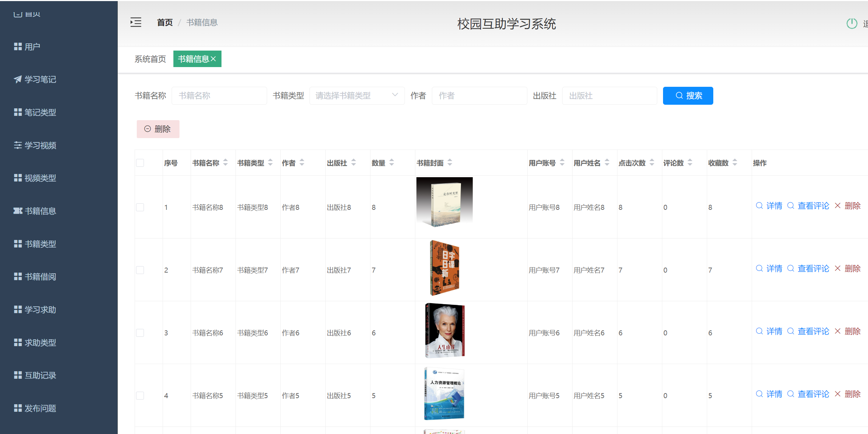Switch to the 系统首页 tab
868x434 pixels.
[x=150, y=59]
